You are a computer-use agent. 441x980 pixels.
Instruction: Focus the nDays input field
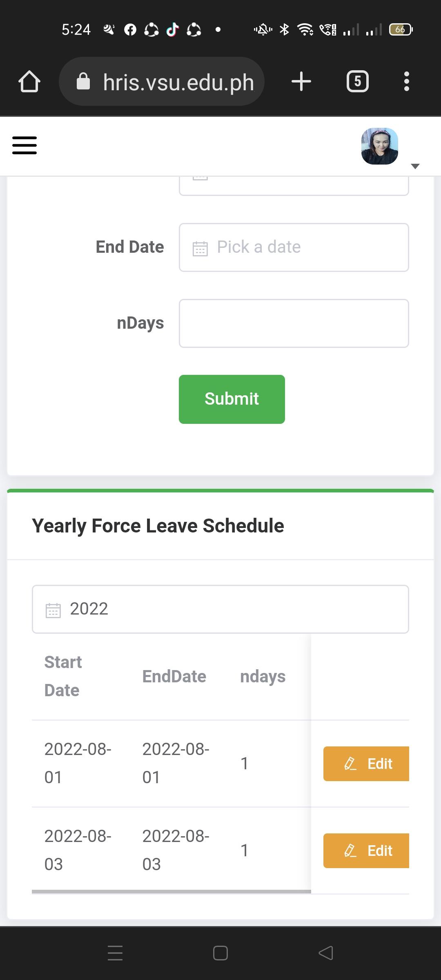point(294,323)
